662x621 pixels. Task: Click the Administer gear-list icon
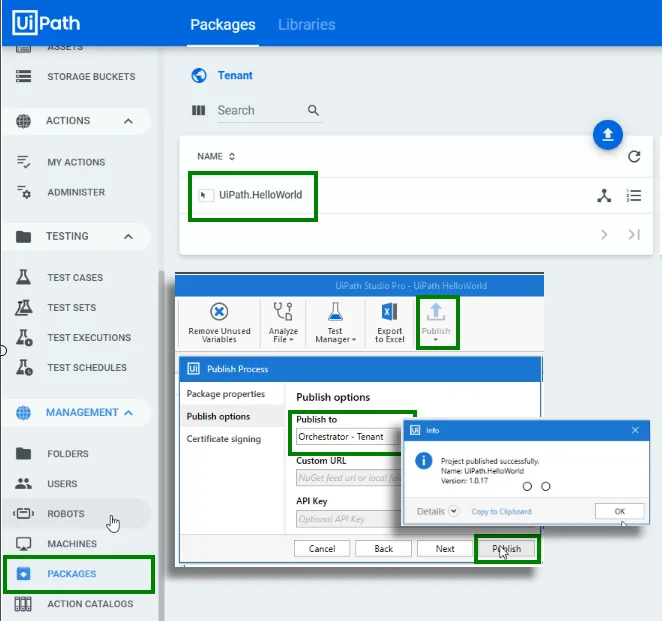click(x=24, y=192)
